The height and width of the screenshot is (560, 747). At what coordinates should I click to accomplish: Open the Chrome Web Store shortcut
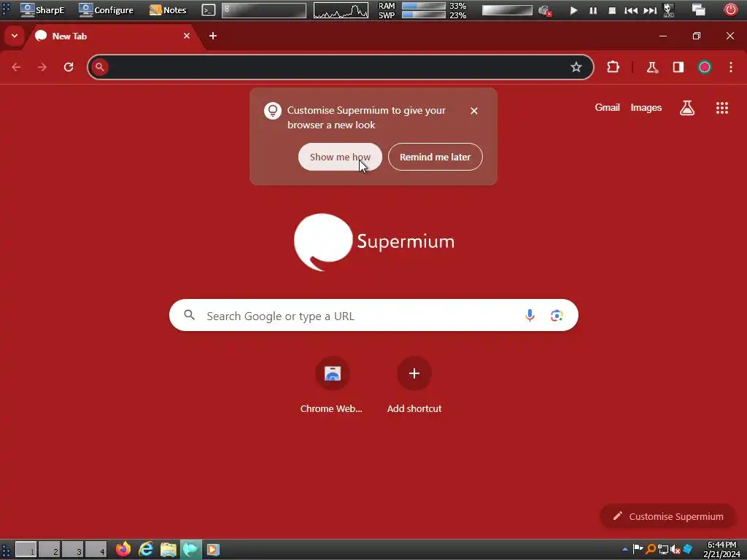coord(332,385)
